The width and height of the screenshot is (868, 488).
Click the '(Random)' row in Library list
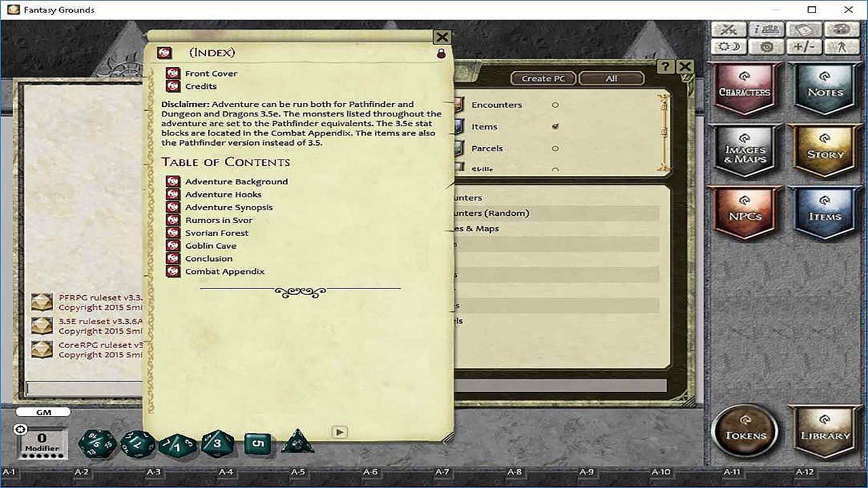click(556, 213)
